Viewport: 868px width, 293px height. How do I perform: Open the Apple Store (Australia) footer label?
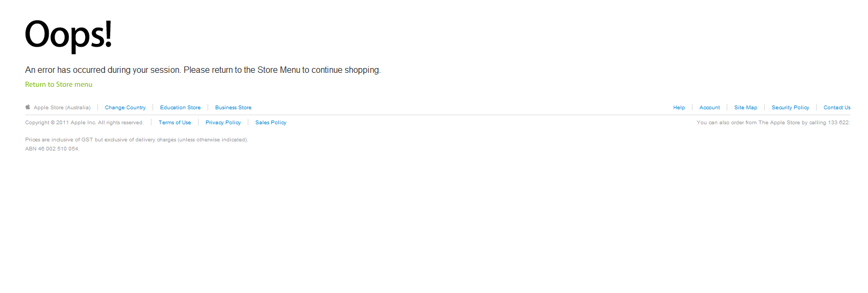62,108
